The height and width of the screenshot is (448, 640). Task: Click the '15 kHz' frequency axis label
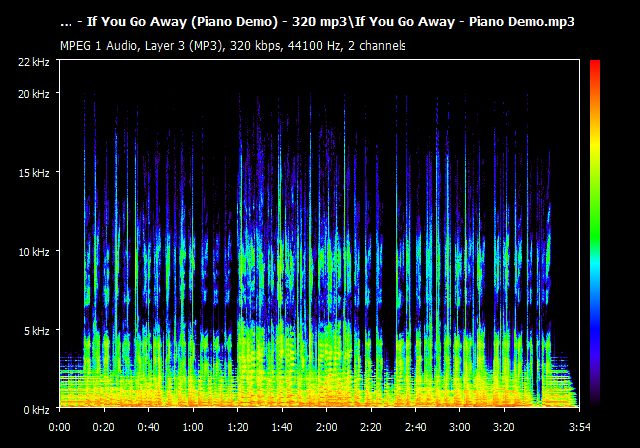pos(33,173)
